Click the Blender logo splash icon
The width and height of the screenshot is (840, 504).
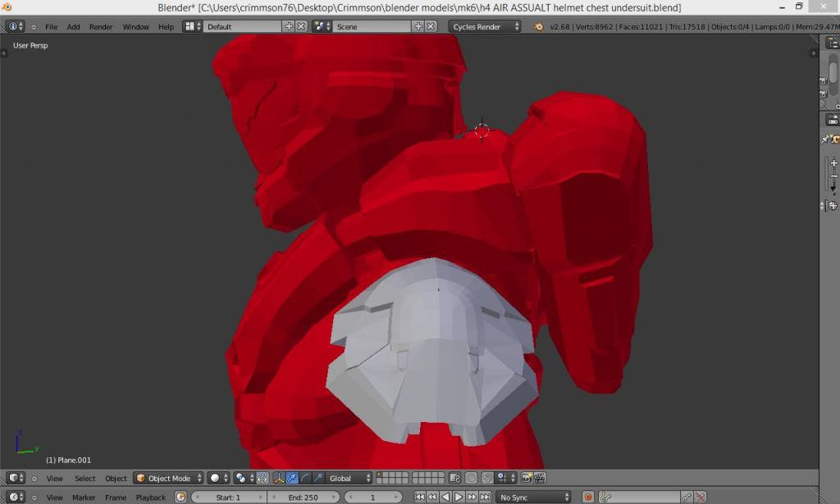click(538, 26)
